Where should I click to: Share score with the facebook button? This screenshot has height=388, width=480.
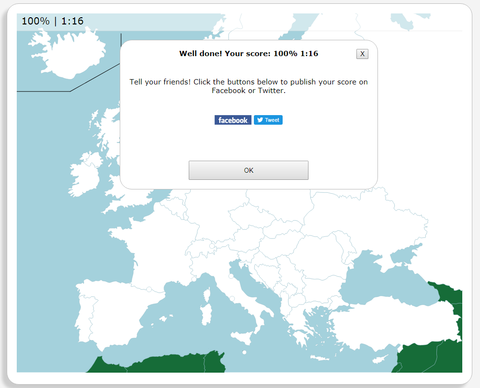point(233,120)
